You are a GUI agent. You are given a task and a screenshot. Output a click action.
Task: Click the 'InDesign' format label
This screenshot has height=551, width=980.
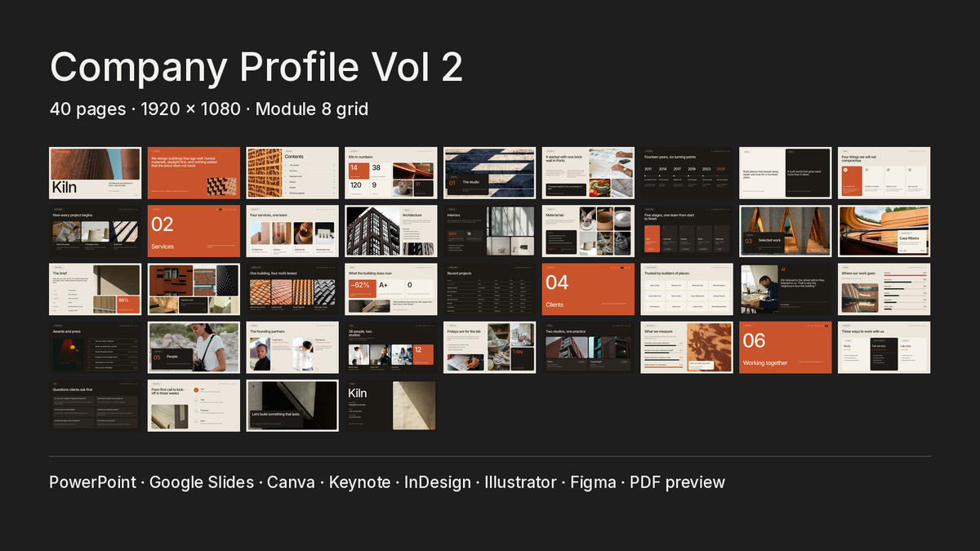[438, 482]
